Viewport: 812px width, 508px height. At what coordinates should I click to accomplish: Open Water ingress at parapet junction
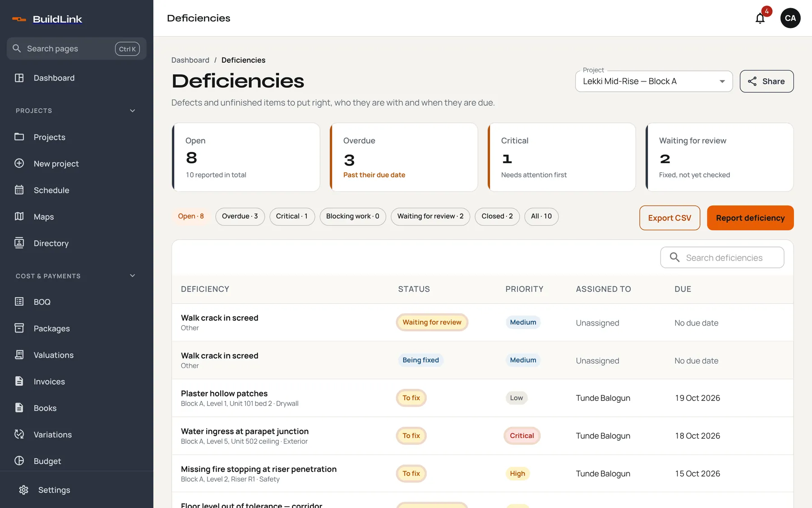click(x=483, y=436)
